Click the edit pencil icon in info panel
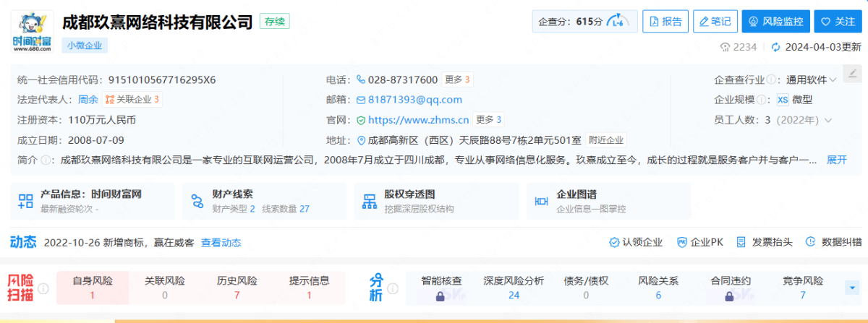The image size is (868, 323). click(x=852, y=73)
